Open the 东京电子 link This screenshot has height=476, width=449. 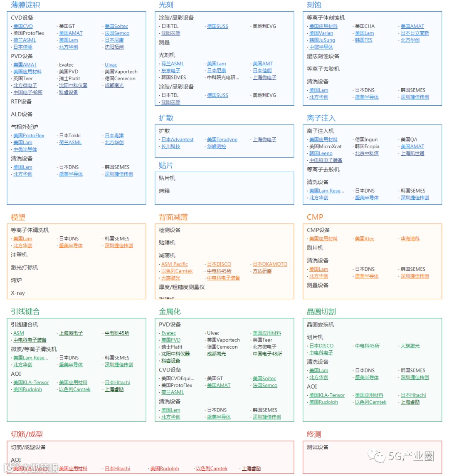coord(170,71)
